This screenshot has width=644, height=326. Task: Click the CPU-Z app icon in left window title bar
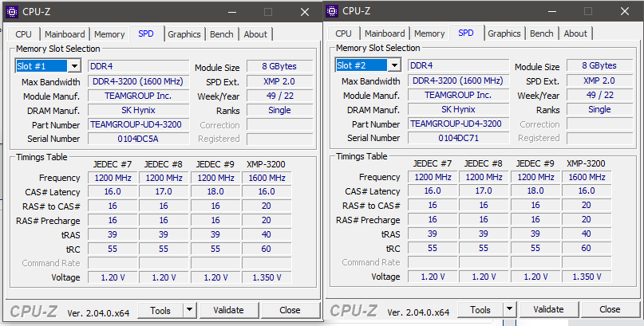12,12
